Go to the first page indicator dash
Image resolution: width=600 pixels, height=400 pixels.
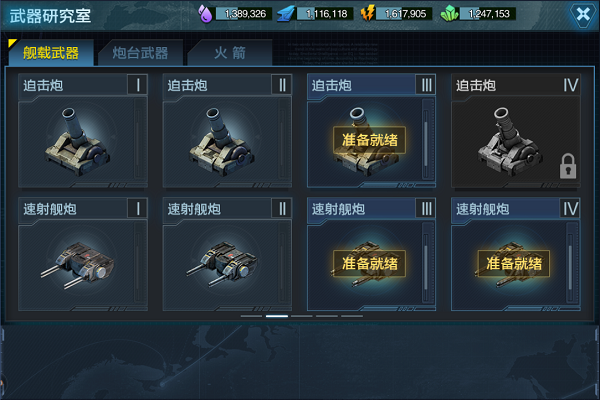(x=251, y=316)
